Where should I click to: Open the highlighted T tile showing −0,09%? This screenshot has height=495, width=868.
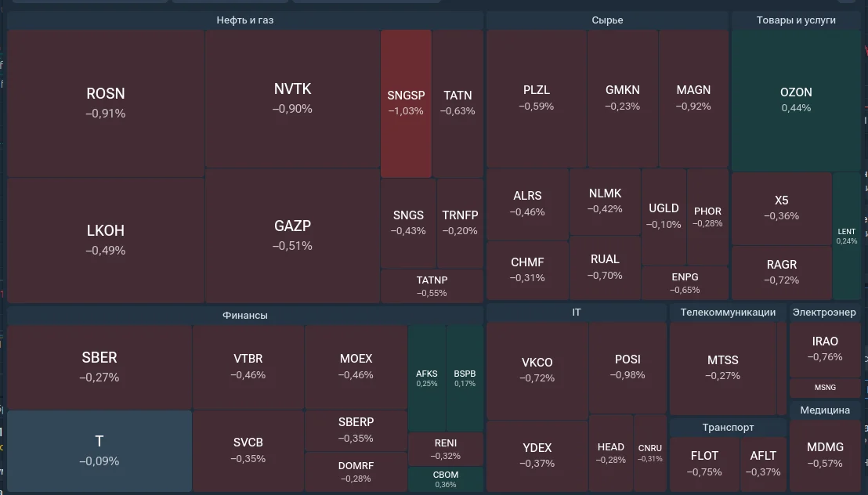(99, 450)
